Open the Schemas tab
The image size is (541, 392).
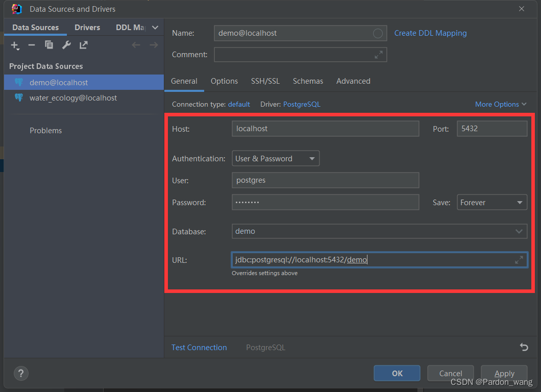pos(308,81)
